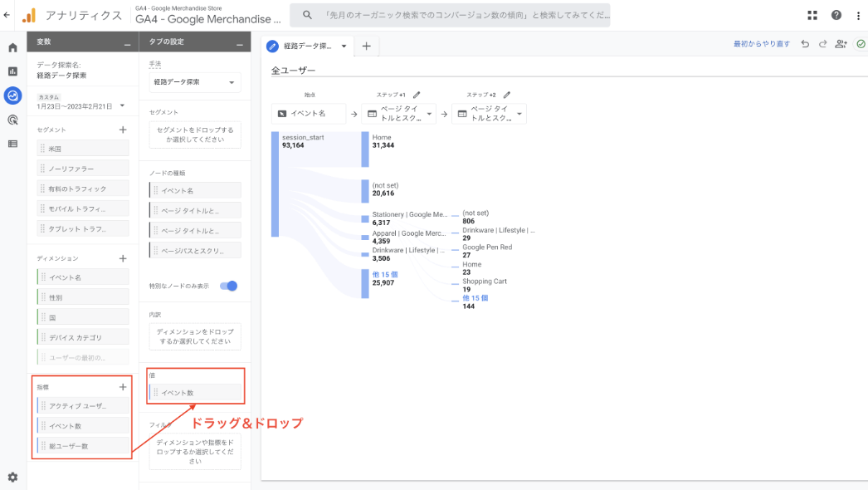868x490 pixels.
Task: Open the three-dot more options menu
Action: pos(859,16)
